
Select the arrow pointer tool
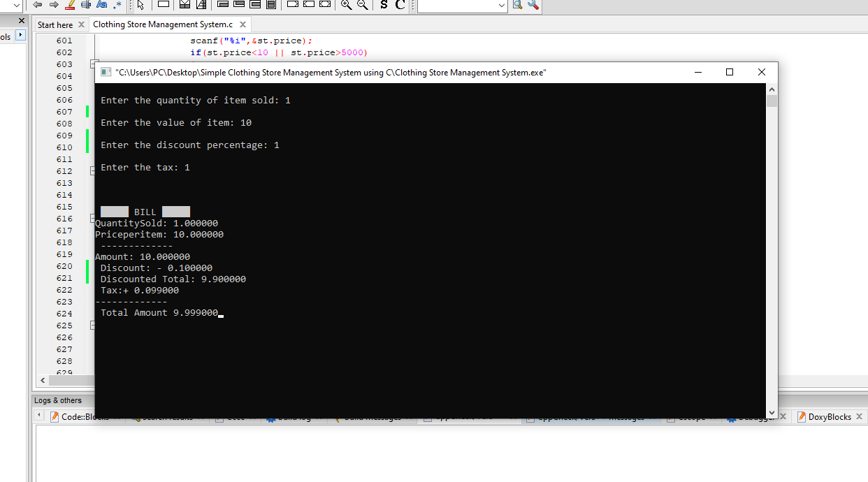tap(140, 5)
